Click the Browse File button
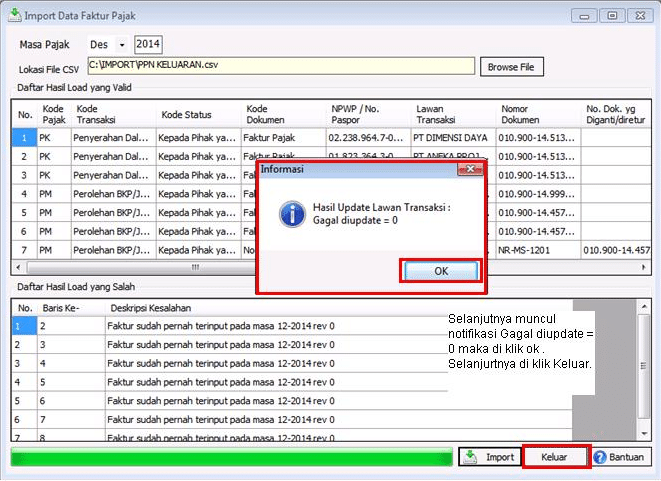The height and width of the screenshot is (481, 661). tap(513, 67)
